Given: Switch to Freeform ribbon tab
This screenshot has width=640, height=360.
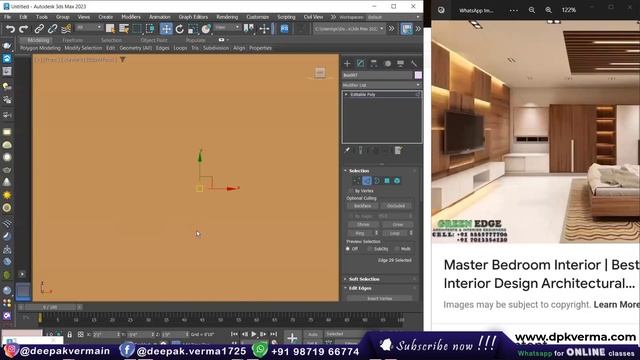Looking at the screenshot, I should point(73,40).
